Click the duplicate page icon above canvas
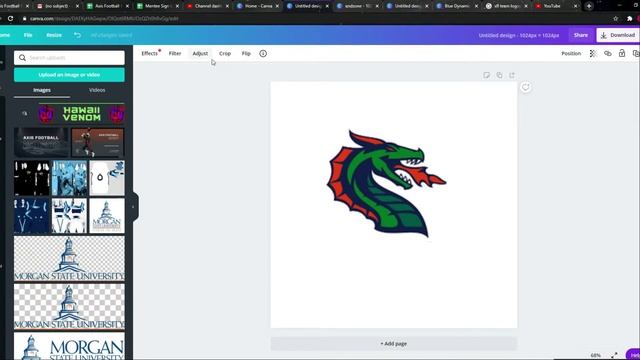Screen dimensions: 640x360 [499, 75]
